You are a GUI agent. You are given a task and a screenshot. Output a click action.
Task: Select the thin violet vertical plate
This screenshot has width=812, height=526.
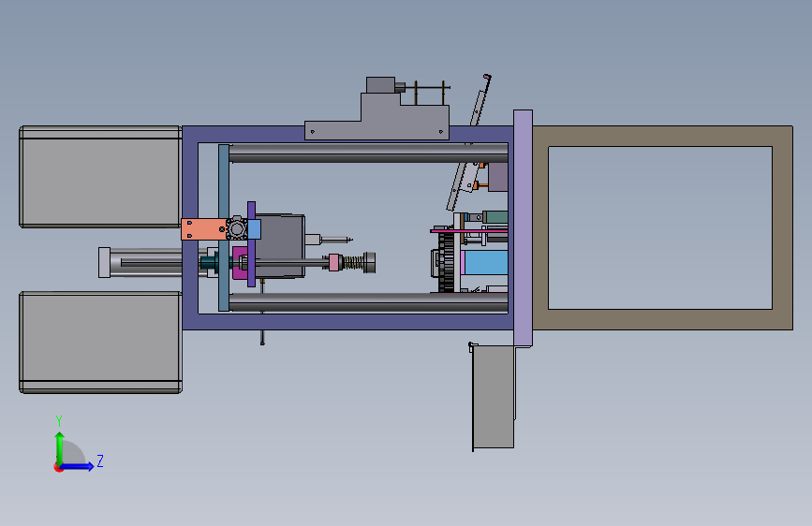[x=251, y=244]
